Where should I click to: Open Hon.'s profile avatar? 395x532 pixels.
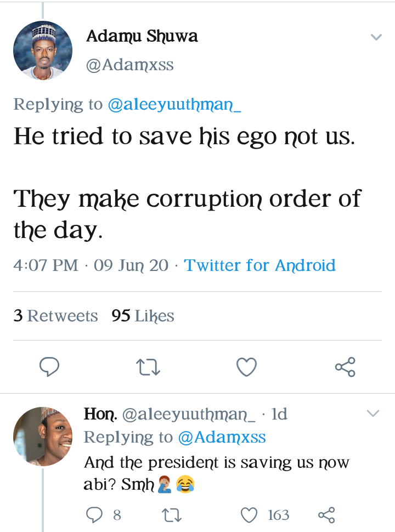(x=43, y=437)
